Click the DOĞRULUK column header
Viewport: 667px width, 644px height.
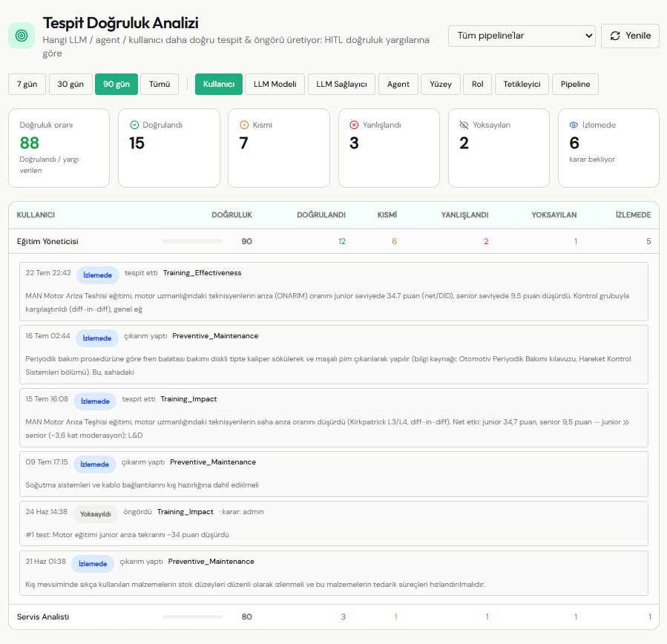[231, 215]
